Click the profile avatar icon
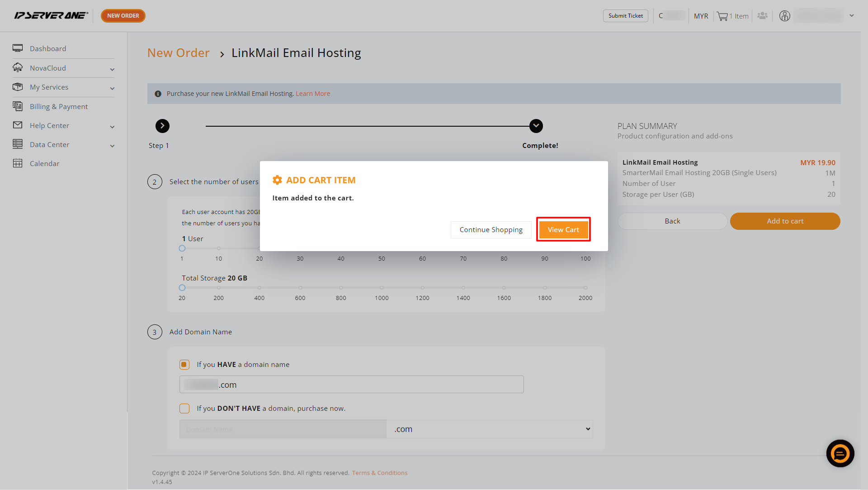The image size is (868, 490). [x=785, y=16]
